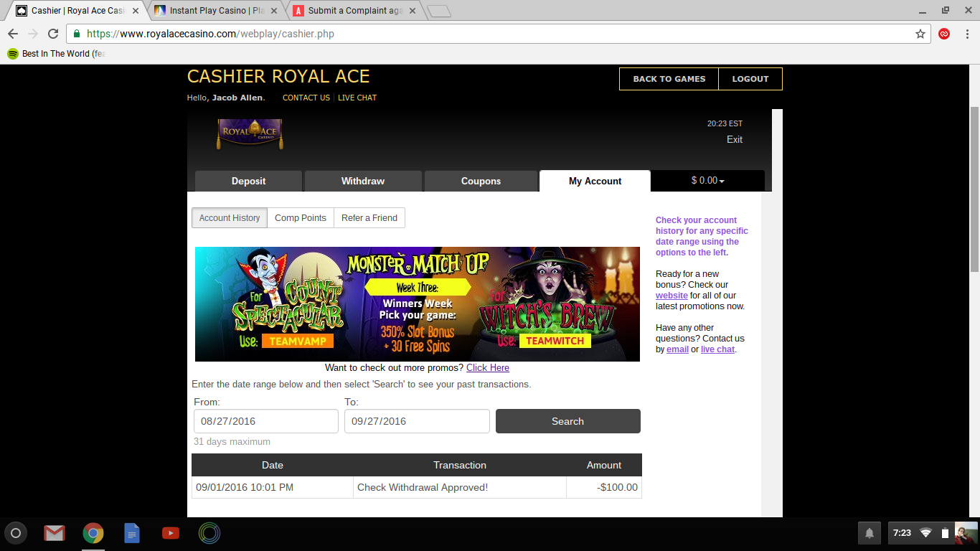
Task: Open the Refer a Friend sub-tab
Action: (x=369, y=218)
